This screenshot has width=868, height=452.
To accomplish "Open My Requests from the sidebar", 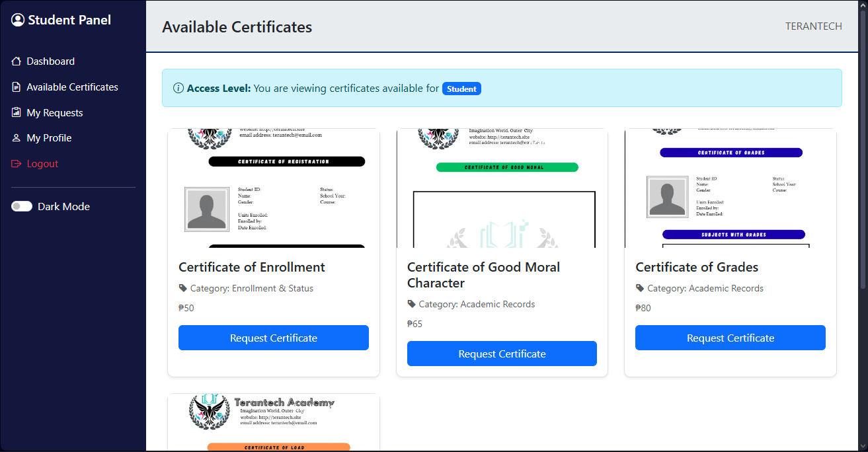I will coord(54,112).
